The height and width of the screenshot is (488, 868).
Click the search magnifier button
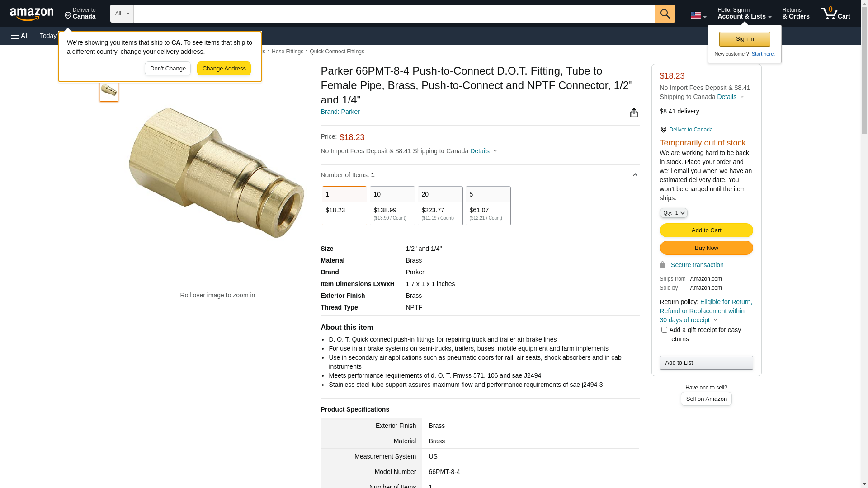click(665, 14)
